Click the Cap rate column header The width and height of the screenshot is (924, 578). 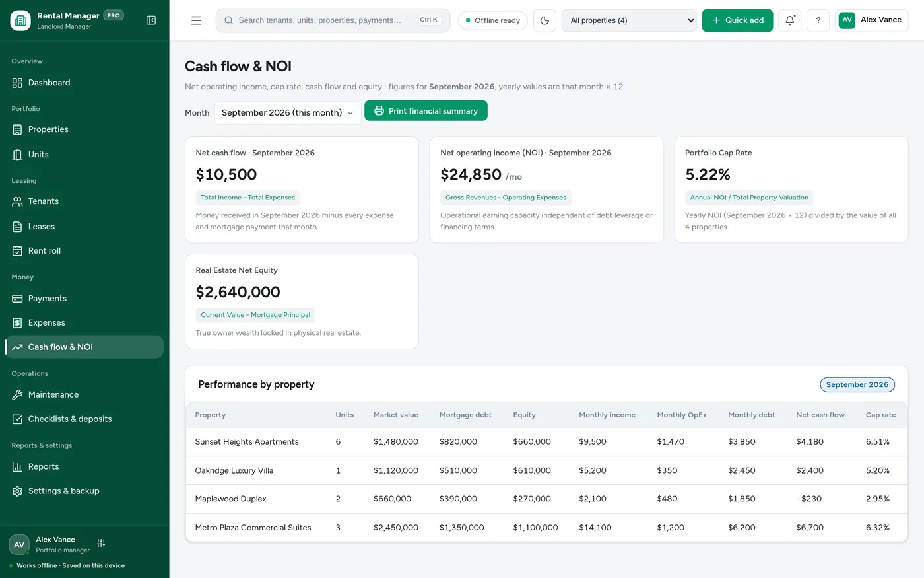click(x=880, y=415)
